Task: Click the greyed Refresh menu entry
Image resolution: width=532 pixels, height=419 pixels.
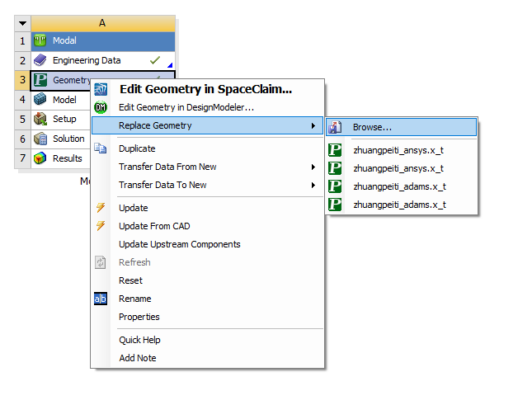Action: coord(207,262)
